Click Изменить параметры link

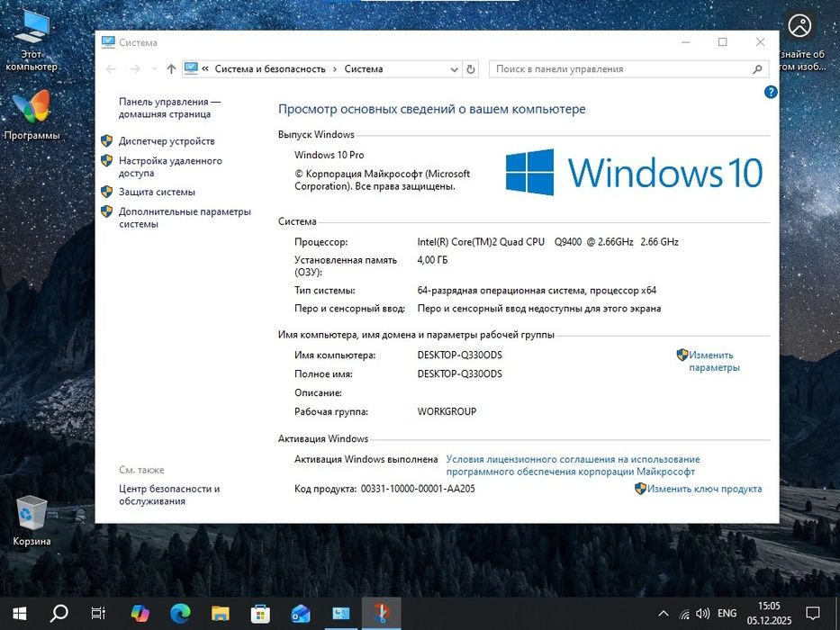pos(714,361)
